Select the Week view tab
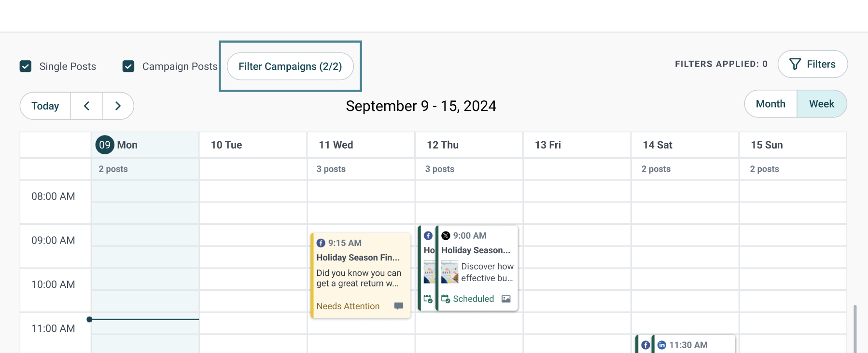Image resolution: width=868 pixels, height=353 pixels. point(821,104)
